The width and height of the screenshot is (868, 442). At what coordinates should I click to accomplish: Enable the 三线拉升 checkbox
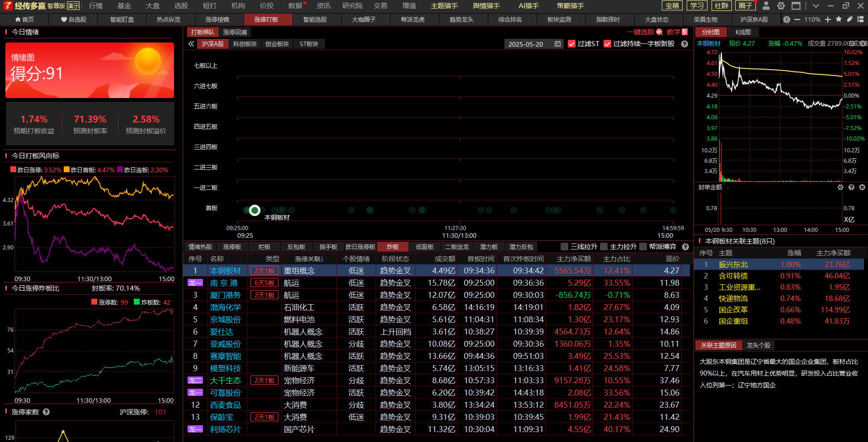click(x=564, y=247)
